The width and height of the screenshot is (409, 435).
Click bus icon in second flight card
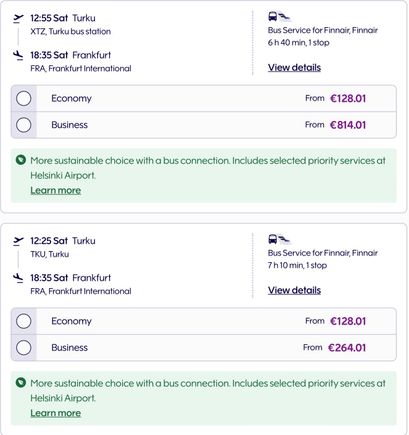pyautogui.click(x=273, y=239)
